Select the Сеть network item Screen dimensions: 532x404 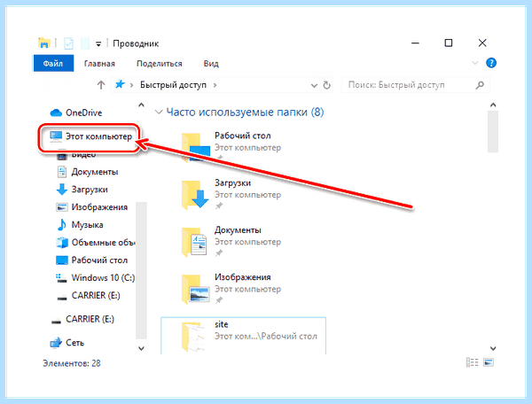67,343
